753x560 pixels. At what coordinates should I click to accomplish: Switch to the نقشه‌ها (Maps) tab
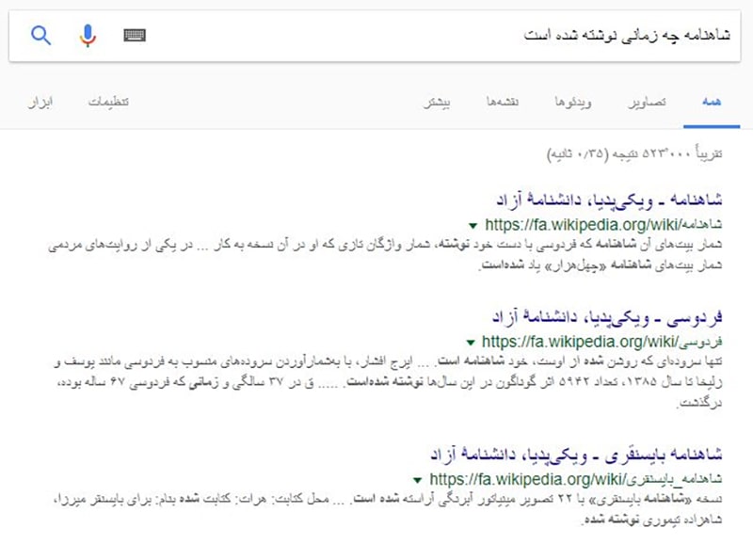click(503, 102)
